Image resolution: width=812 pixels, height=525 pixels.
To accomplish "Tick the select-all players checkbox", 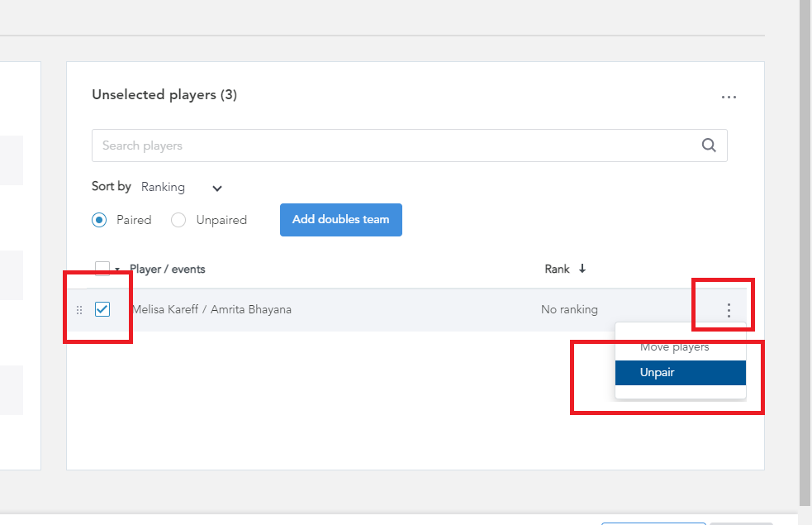I will point(102,268).
